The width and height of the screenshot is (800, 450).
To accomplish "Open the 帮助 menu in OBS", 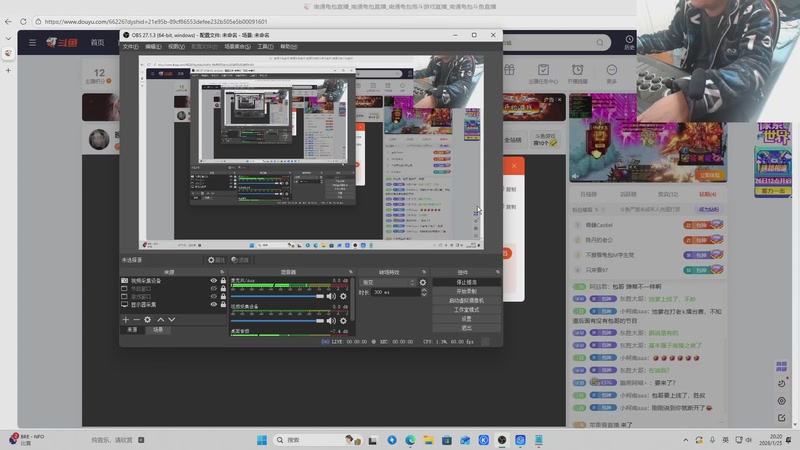I will coord(289,46).
